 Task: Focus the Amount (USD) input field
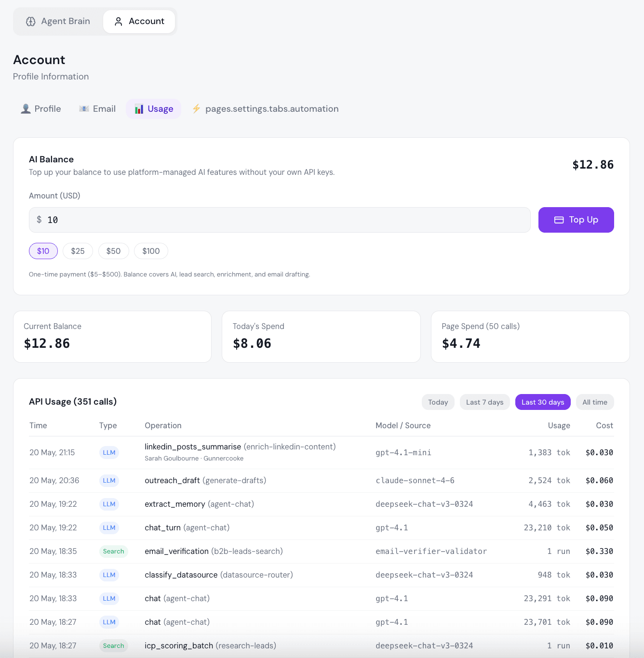tap(280, 220)
